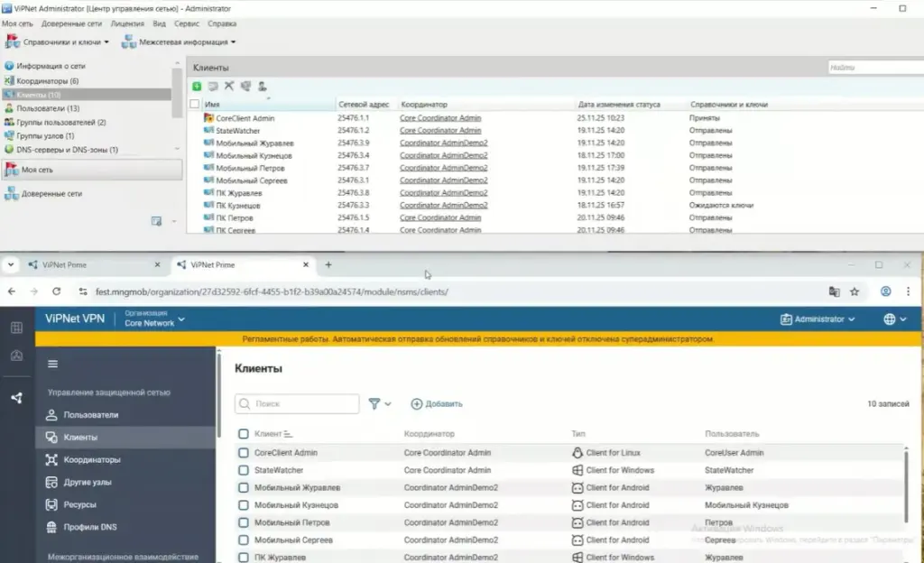The image size is (924, 563).
Task: Click the CoreClient Admin row icon in Administrator
Action: pos(208,118)
